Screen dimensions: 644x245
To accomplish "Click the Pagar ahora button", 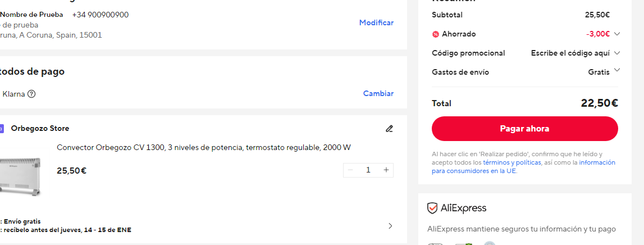I will coord(524,129).
